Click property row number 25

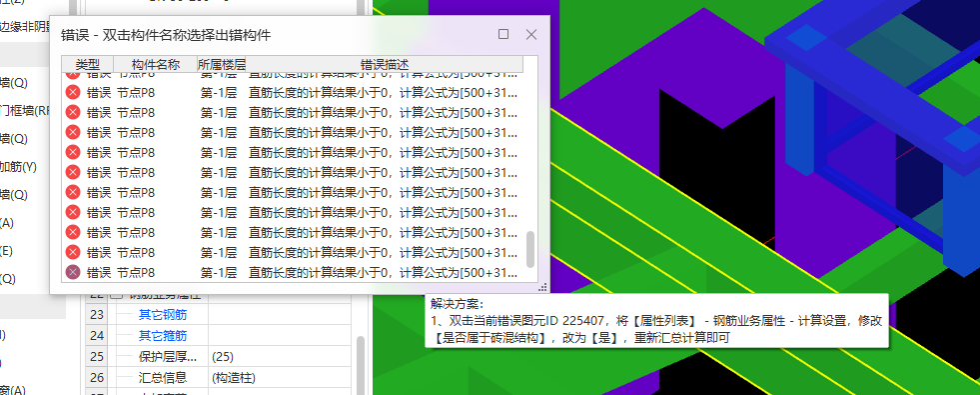[x=97, y=357]
